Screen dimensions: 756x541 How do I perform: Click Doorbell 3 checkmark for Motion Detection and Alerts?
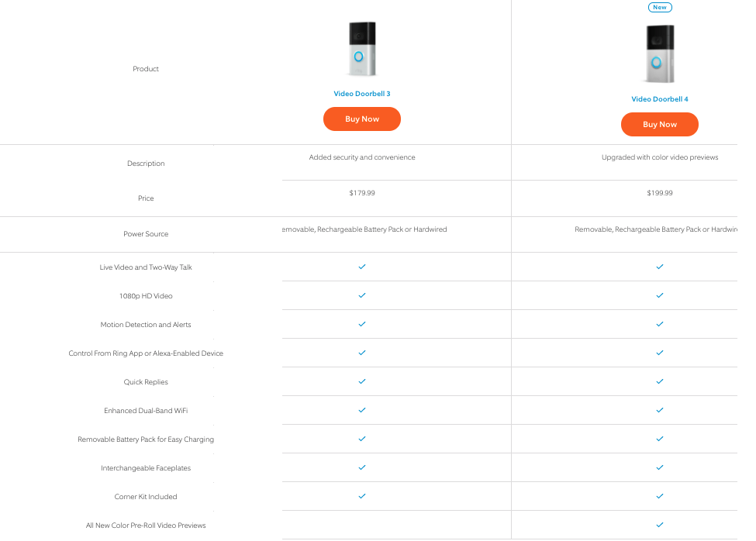click(x=362, y=324)
